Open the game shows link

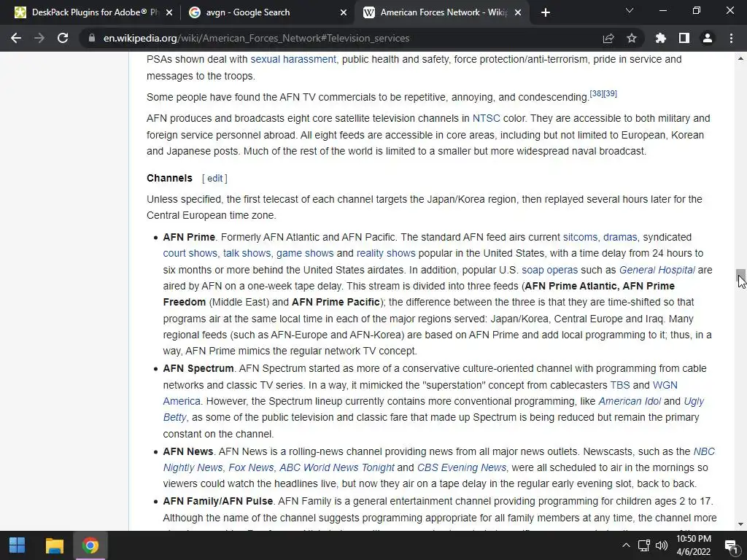pyautogui.click(x=305, y=253)
